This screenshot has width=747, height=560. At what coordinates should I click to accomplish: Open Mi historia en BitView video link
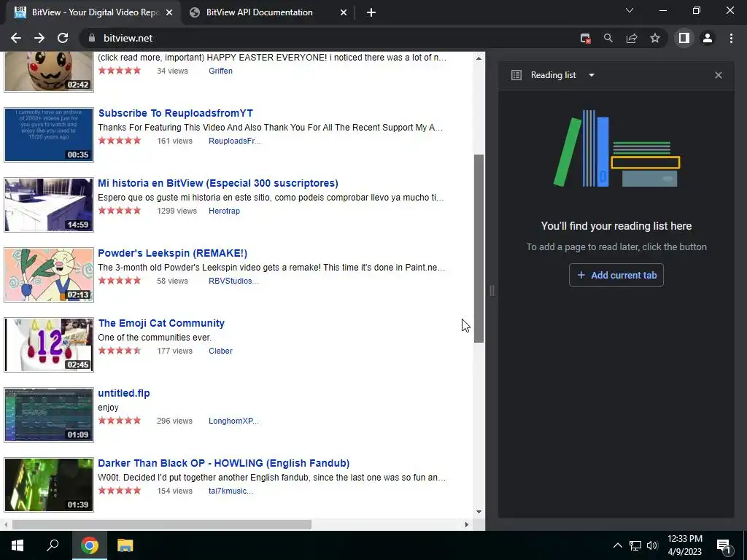coord(217,183)
